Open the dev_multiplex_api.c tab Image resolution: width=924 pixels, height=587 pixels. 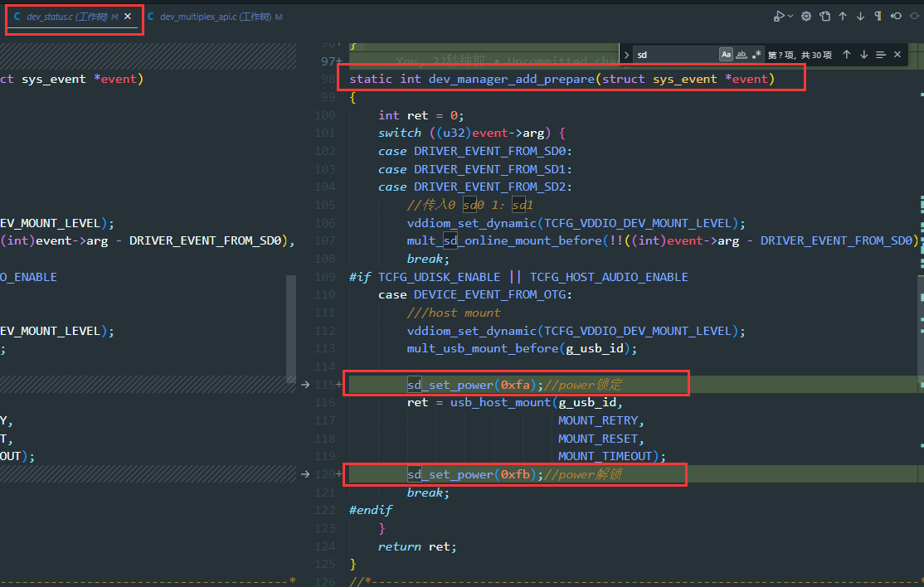[215, 17]
